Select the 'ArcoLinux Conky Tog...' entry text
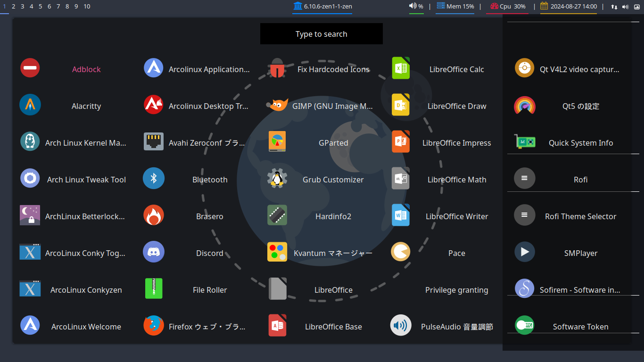Image resolution: width=644 pixels, height=362 pixels. [85, 253]
